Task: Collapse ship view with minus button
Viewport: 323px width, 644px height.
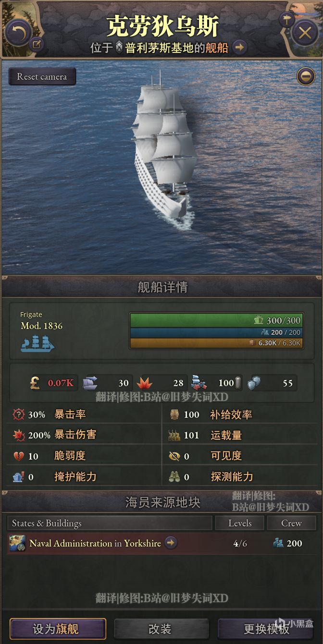Action: (x=305, y=76)
